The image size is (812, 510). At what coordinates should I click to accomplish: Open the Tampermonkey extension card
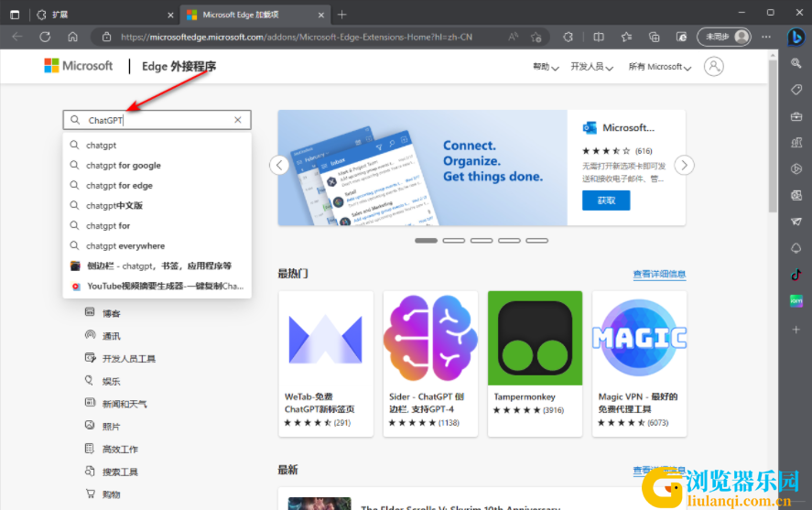point(535,364)
